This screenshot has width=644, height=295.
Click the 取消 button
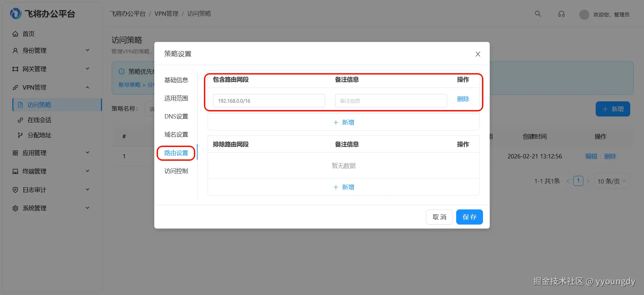[439, 217]
